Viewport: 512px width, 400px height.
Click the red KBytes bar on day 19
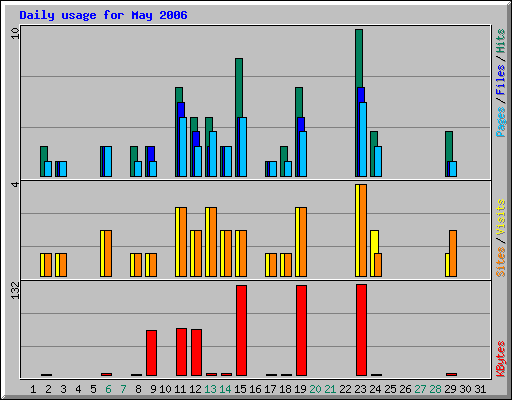[x=301, y=330]
